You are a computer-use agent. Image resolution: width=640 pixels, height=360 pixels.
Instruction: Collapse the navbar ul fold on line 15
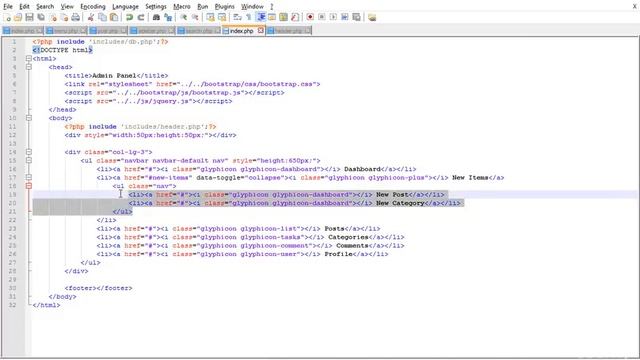tap(29, 160)
